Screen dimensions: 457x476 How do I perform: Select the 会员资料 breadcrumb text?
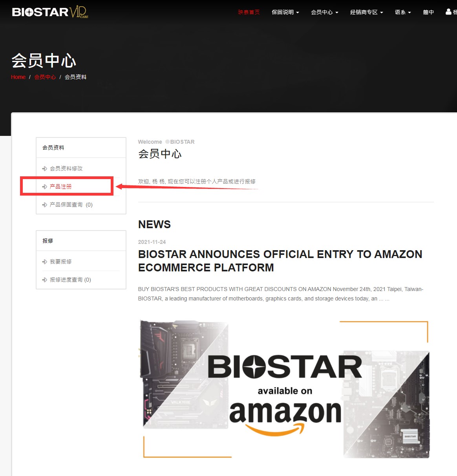[x=76, y=77]
